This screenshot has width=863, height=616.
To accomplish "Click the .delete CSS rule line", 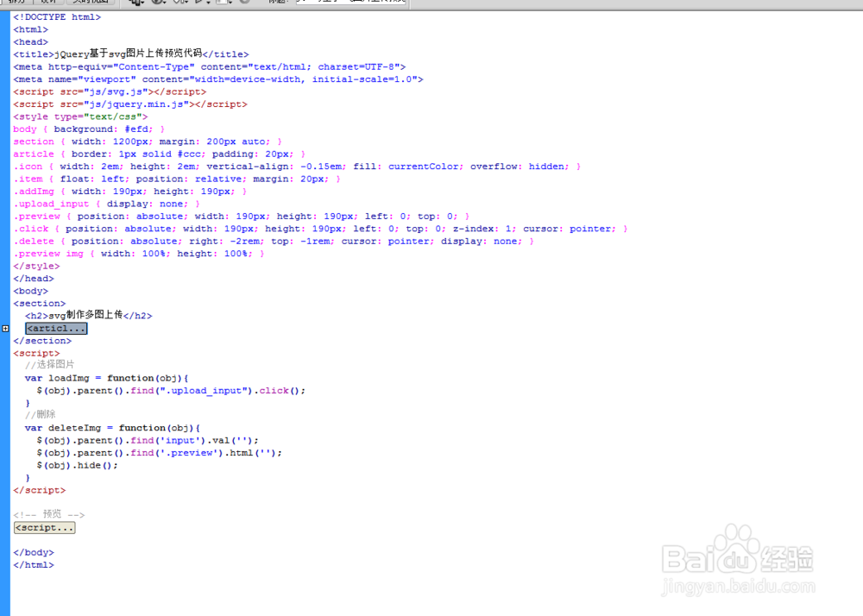I will pyautogui.click(x=274, y=242).
